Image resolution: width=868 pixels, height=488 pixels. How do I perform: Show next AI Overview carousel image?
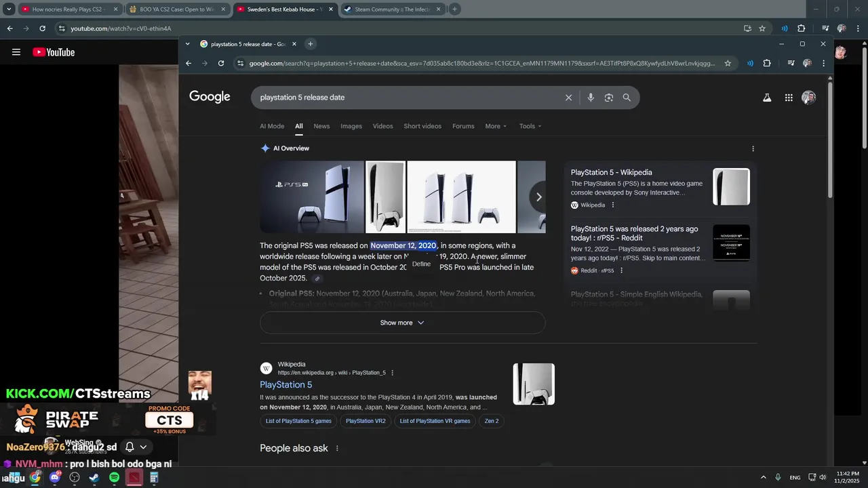coord(538,197)
